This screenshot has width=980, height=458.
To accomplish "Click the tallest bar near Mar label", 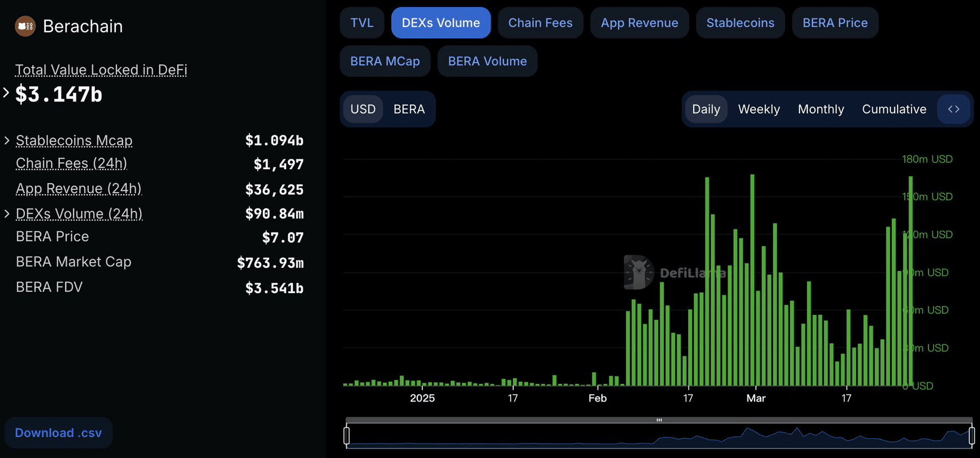I will click(752, 280).
